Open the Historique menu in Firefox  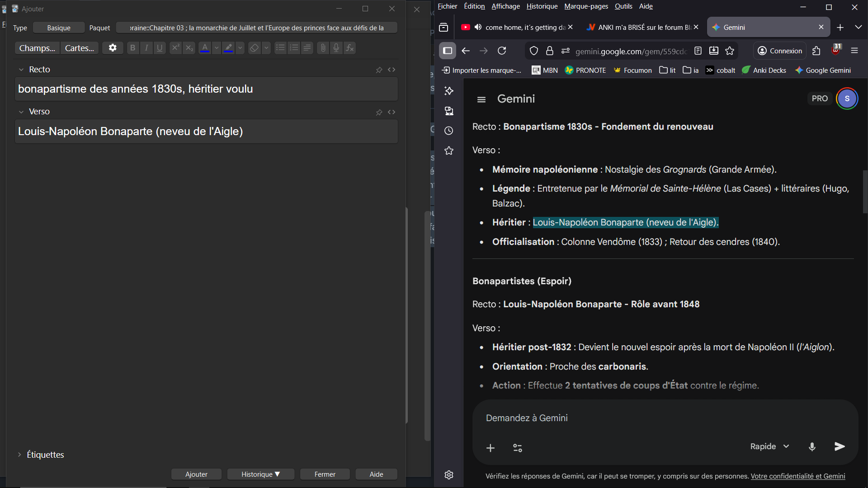tap(542, 6)
